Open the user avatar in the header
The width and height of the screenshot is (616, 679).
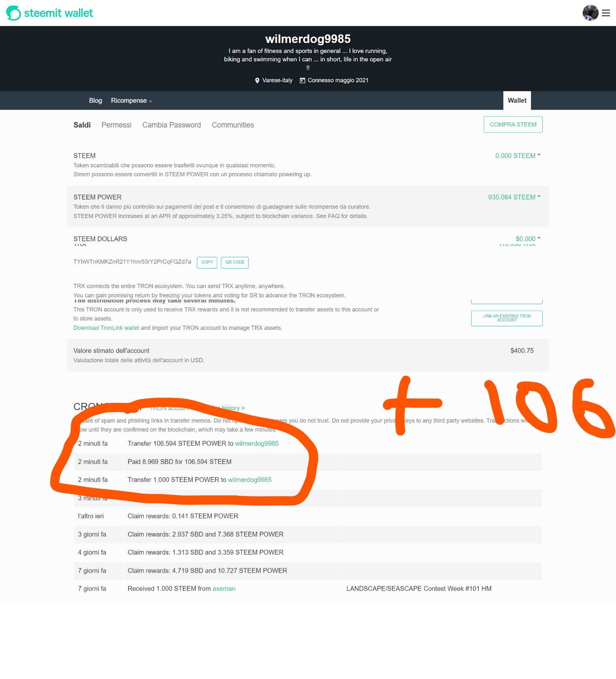(590, 13)
